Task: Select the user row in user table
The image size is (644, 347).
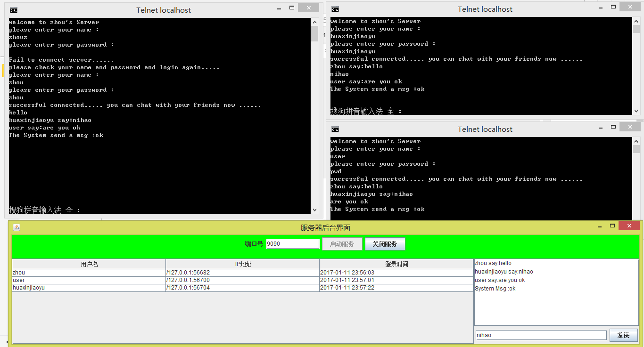Action: (243, 280)
